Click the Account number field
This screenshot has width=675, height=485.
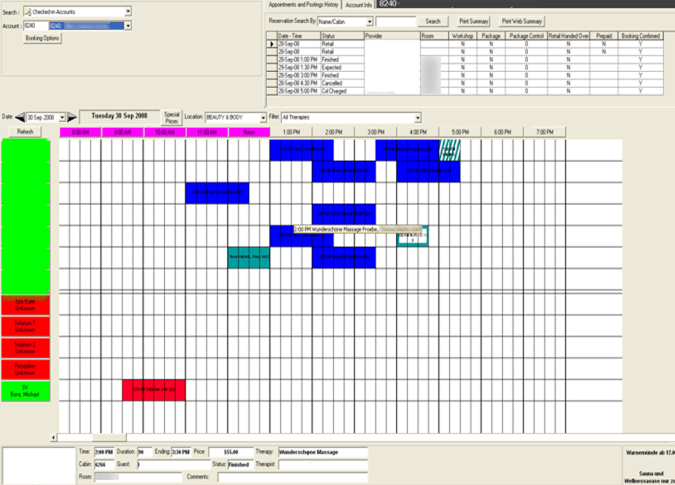pyautogui.click(x=36, y=26)
